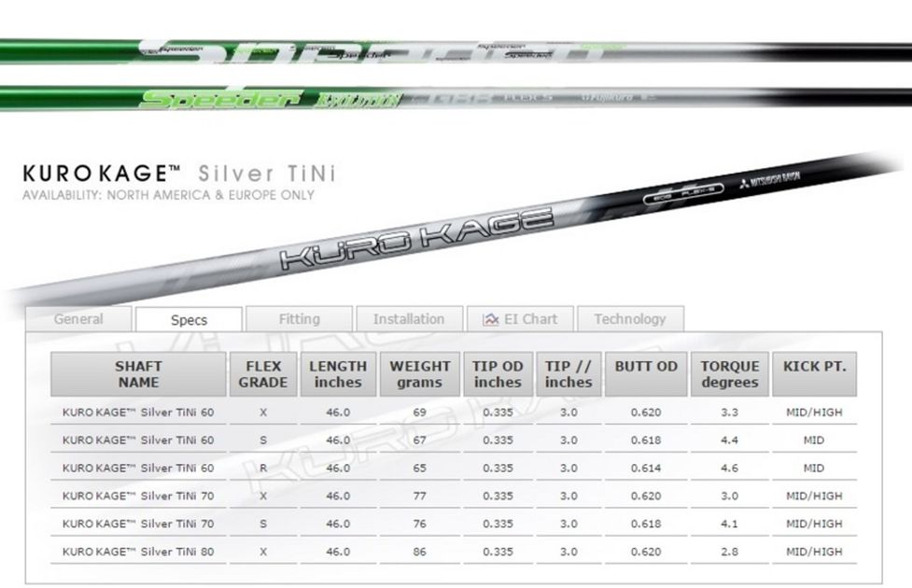Click the butt OD value 0.614
This screenshot has height=588, width=912.
point(646,469)
